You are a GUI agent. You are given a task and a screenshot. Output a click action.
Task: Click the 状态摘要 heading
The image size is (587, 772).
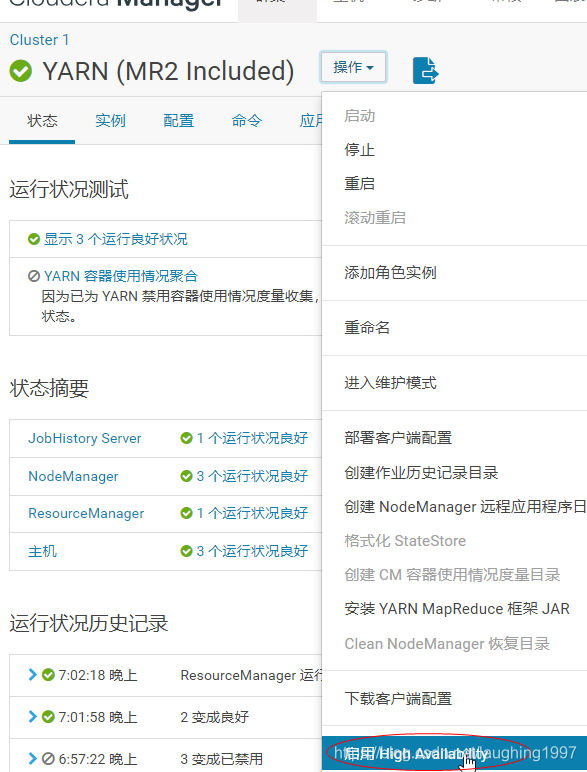[49, 388]
